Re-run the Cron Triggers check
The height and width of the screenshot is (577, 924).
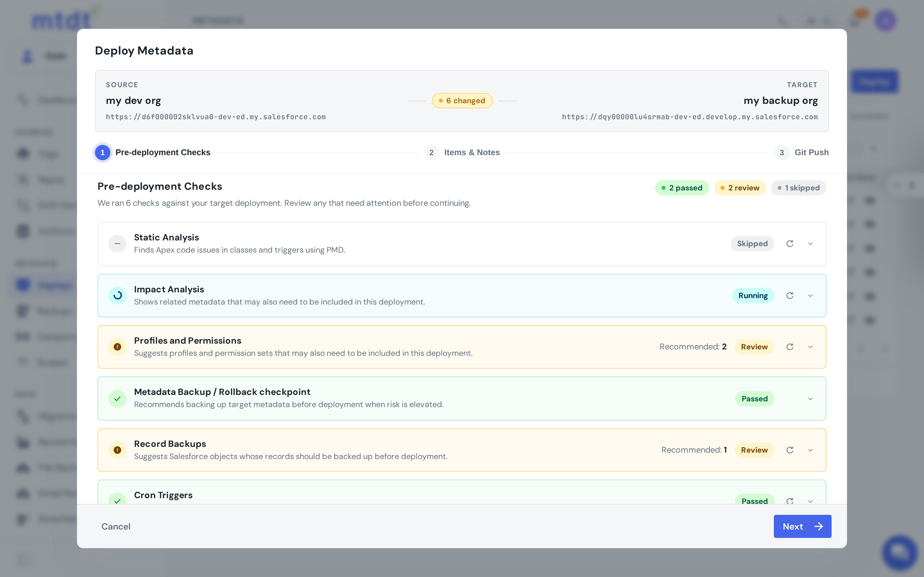pos(790,501)
